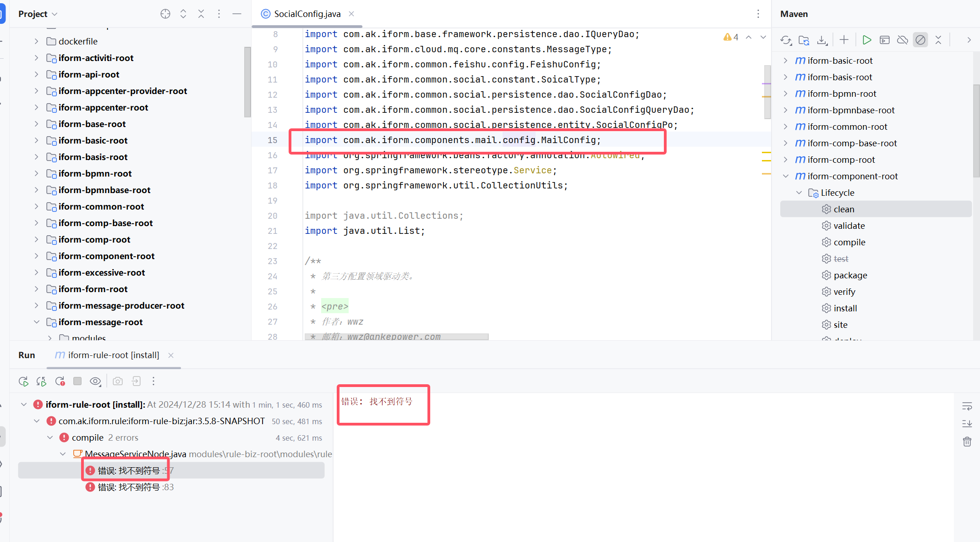Click Stop button in Run toolbar
The height and width of the screenshot is (542, 980).
pyautogui.click(x=77, y=381)
